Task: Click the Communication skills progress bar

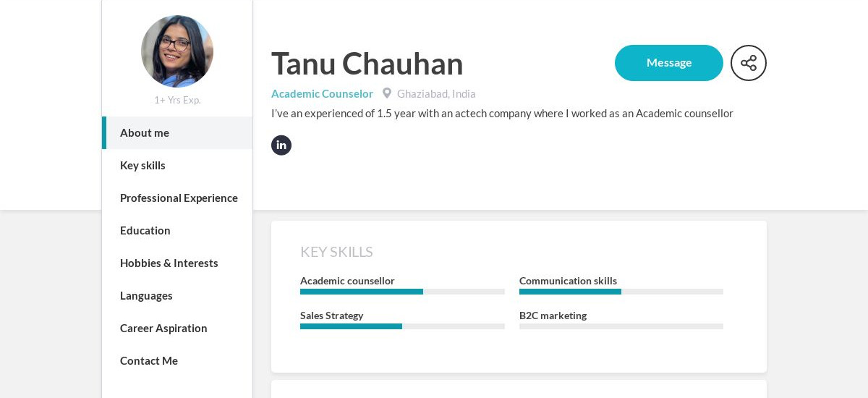Action: [x=621, y=292]
